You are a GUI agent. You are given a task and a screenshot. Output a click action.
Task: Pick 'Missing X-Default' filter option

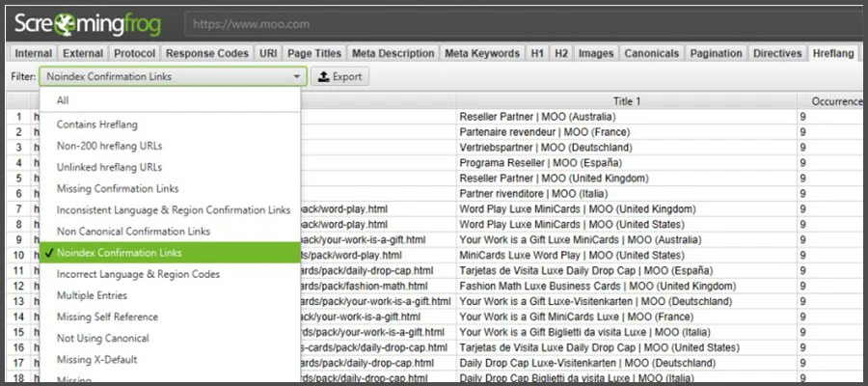96,359
